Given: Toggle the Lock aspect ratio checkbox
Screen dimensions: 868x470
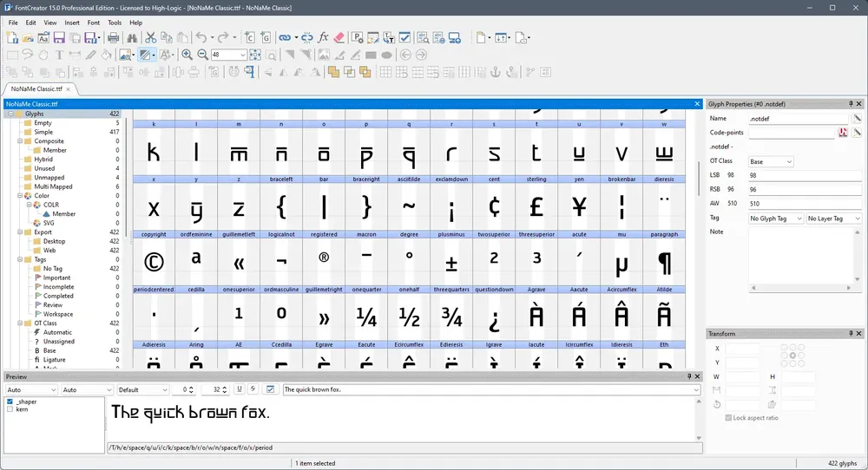Looking at the screenshot, I should pyautogui.click(x=728, y=418).
